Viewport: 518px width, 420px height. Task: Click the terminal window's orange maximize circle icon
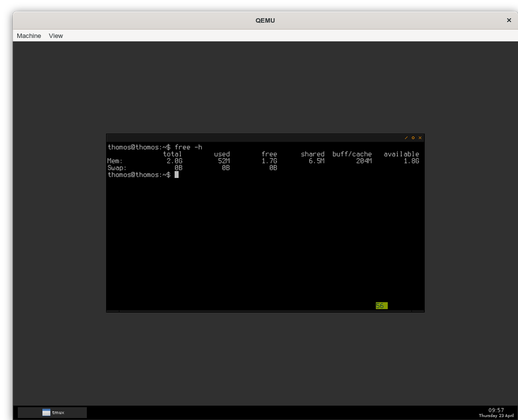click(x=413, y=138)
